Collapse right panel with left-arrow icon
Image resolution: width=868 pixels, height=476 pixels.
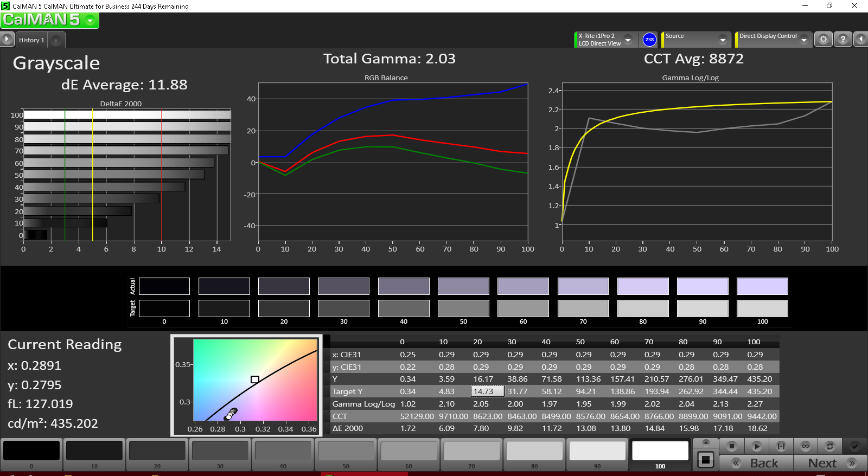860,40
